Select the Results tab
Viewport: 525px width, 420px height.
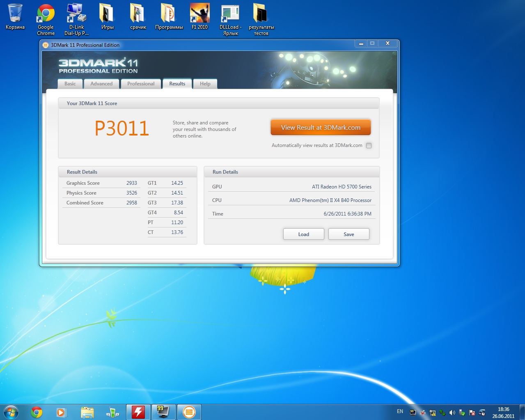click(x=177, y=84)
